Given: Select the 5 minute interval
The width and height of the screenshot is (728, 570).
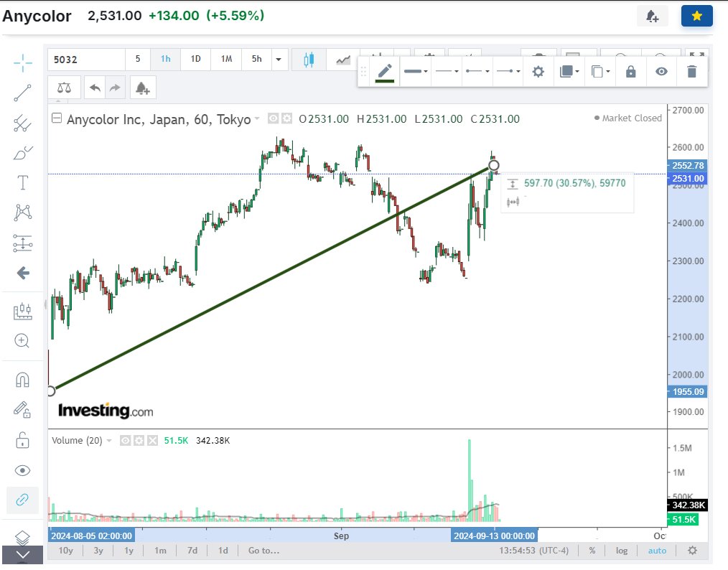Looking at the screenshot, I should 137,59.
